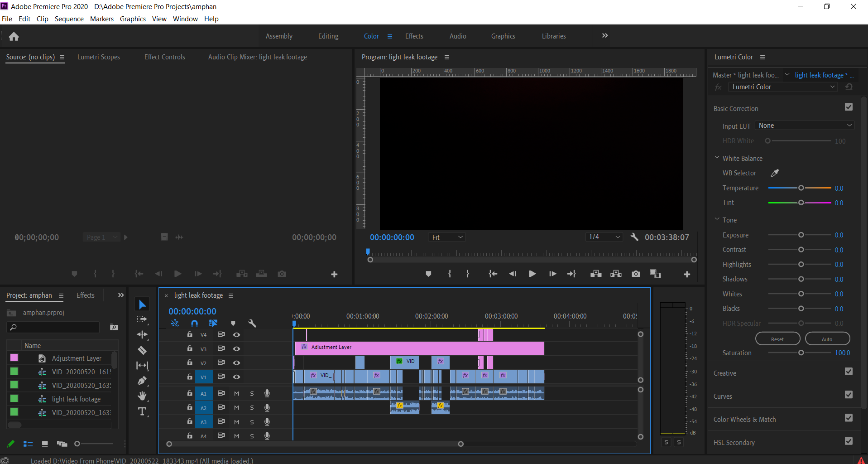Screen dimensions: 868x464
Task: Click Extract button in Program monitor
Action: pos(616,274)
